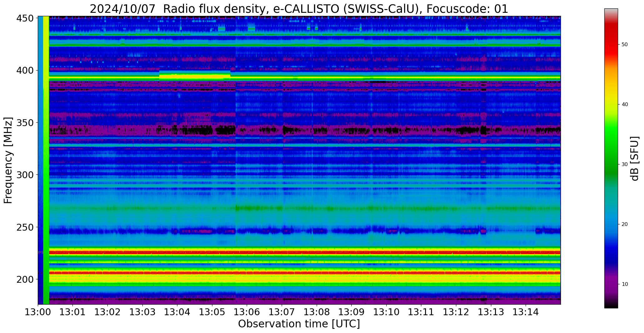Select the 'Observation time [UTC]' axis label

point(299,324)
